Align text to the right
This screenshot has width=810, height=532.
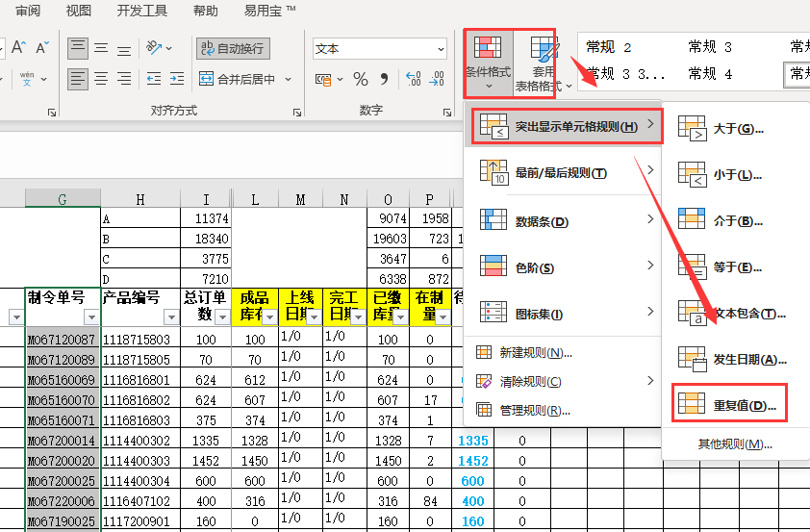123,79
